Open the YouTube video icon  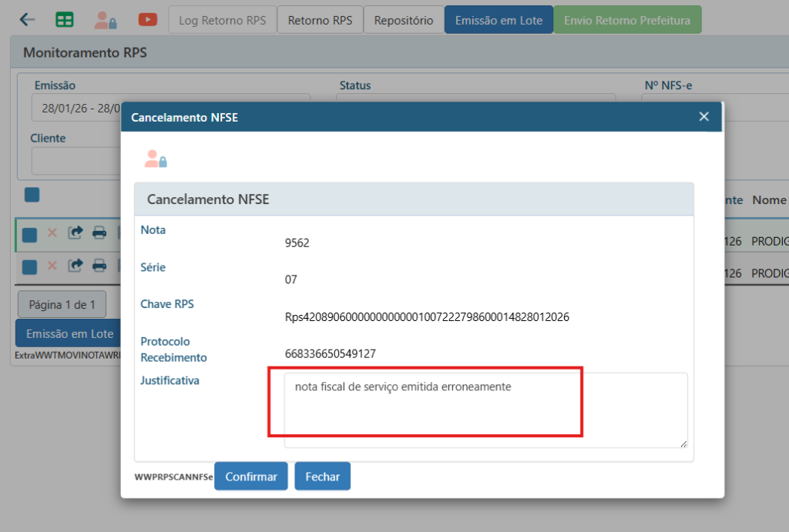pyautogui.click(x=147, y=20)
